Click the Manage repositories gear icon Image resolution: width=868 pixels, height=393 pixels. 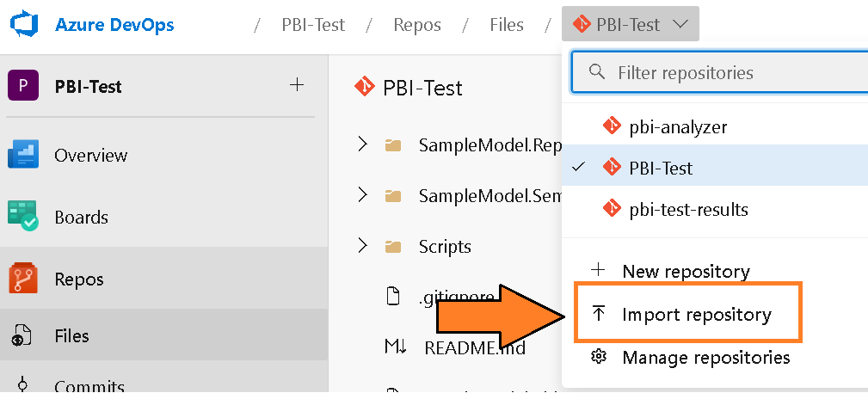pyautogui.click(x=599, y=357)
